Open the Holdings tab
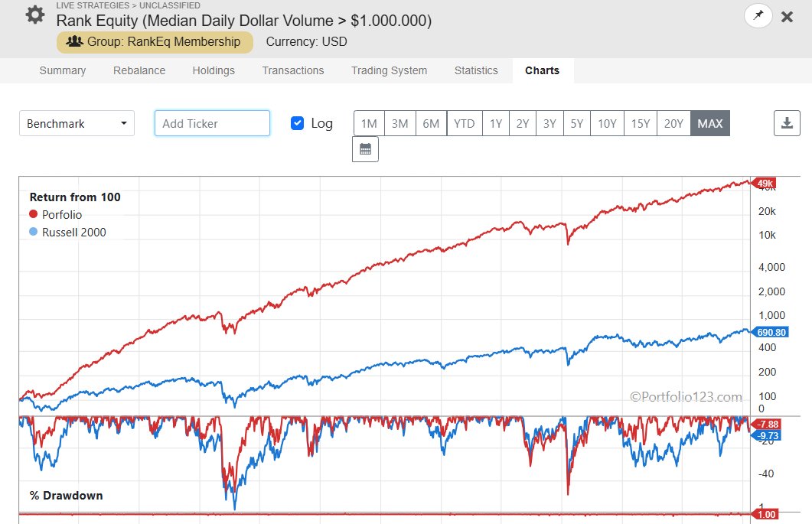The height and width of the screenshot is (524, 812). point(214,70)
